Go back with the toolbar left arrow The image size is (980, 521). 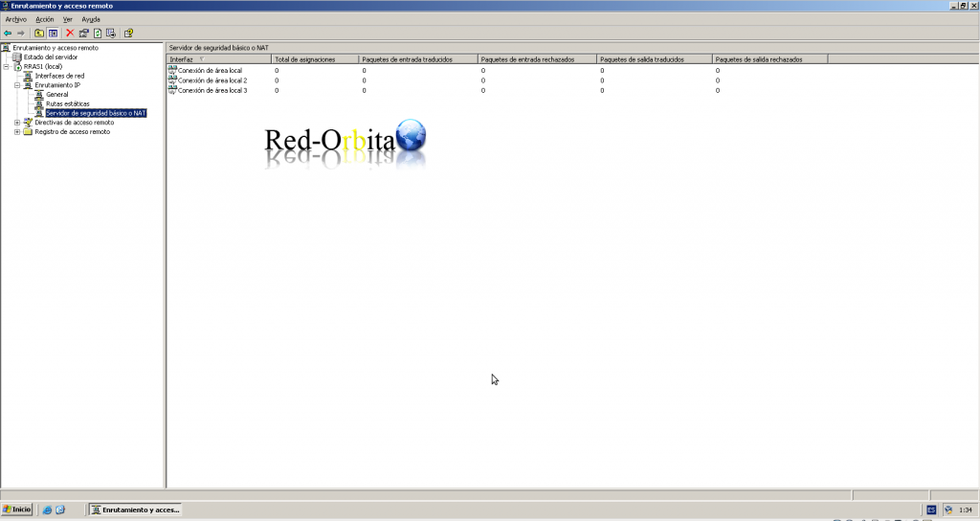coord(8,34)
